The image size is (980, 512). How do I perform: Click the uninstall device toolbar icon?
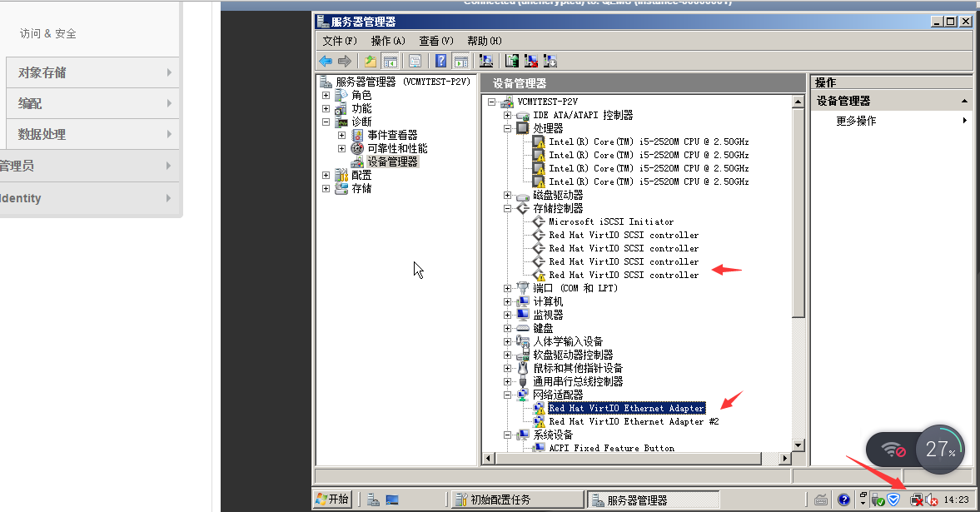tap(531, 62)
